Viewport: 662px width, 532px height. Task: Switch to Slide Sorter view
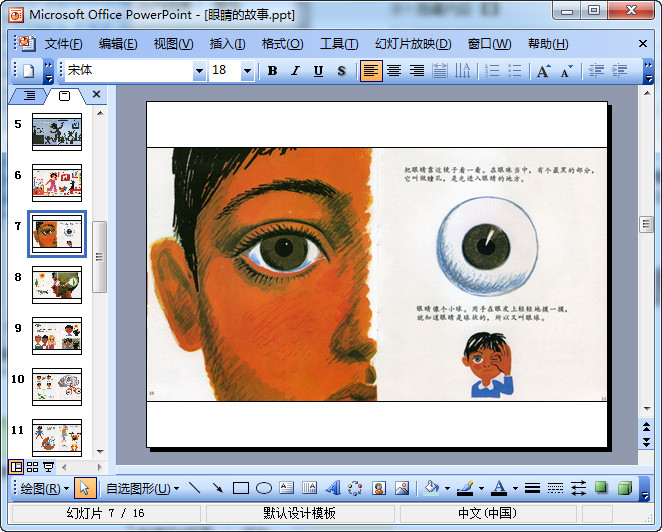32,467
